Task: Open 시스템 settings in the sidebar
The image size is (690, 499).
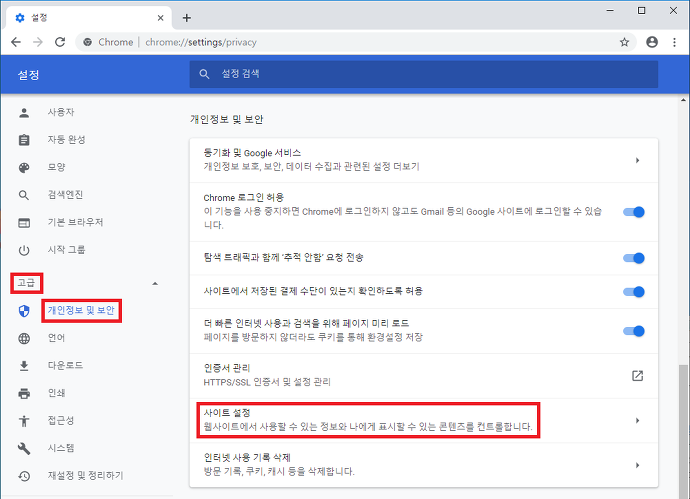Action: coord(61,448)
